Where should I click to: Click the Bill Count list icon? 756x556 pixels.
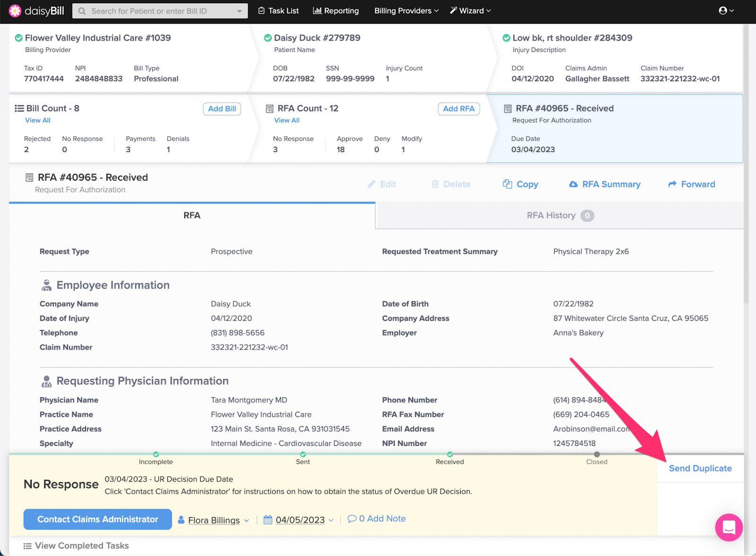(x=19, y=108)
